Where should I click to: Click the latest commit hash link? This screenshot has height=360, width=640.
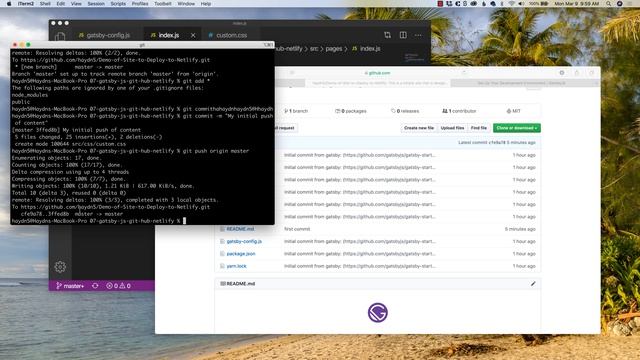497,143
